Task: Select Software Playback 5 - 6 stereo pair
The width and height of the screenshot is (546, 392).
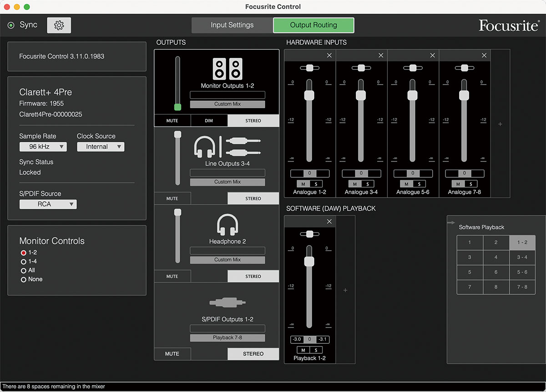Action: point(522,272)
